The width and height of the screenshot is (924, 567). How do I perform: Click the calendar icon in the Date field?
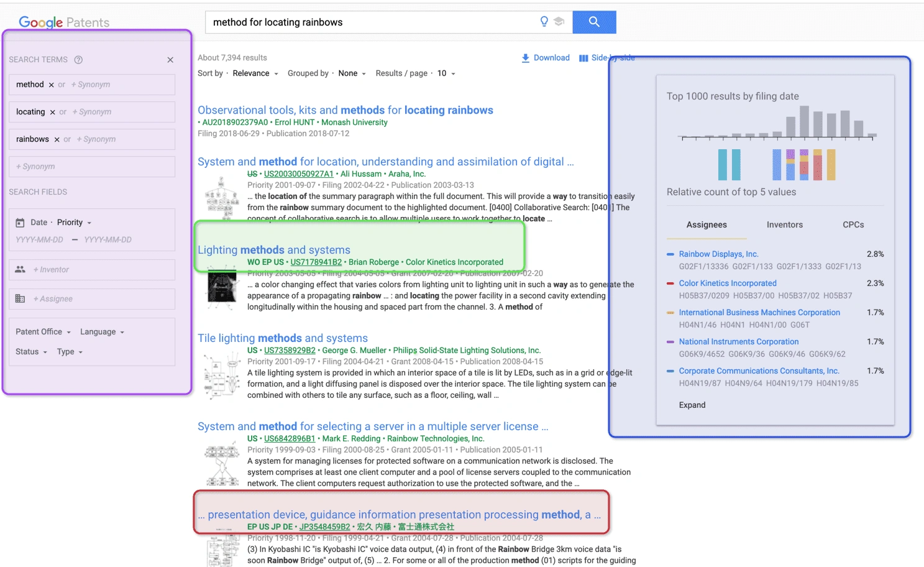click(20, 223)
